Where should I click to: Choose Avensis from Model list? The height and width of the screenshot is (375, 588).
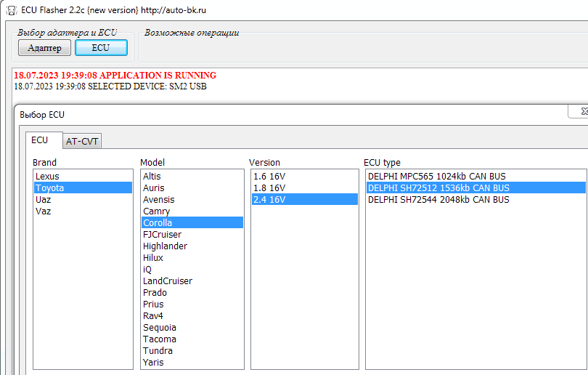click(159, 200)
